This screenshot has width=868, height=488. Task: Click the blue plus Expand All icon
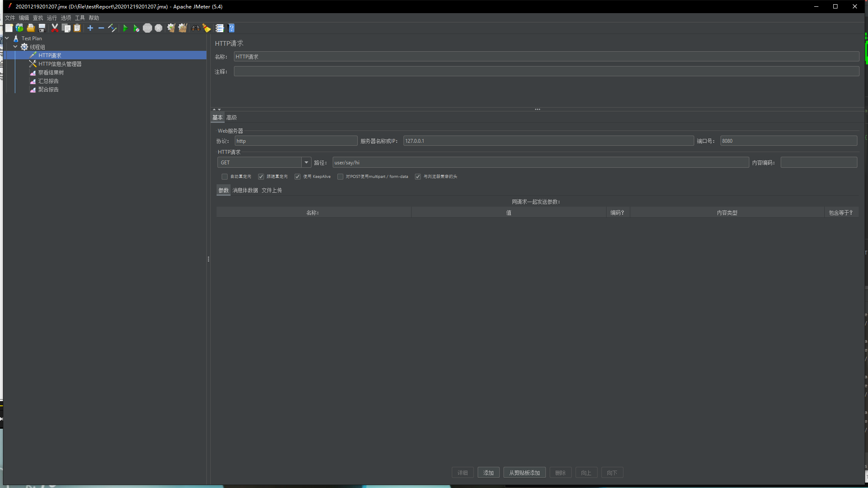90,28
